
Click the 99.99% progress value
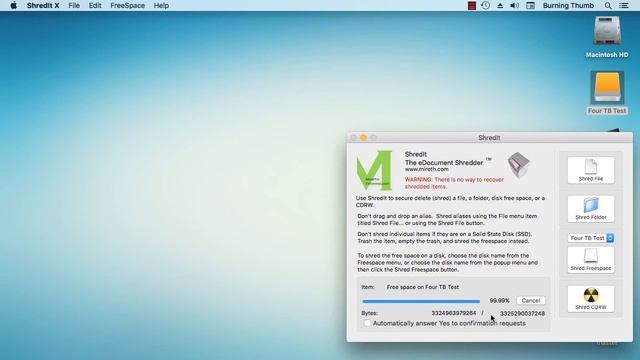coord(499,300)
